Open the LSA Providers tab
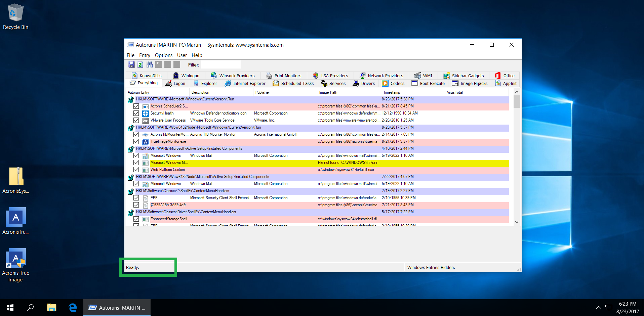 coord(330,76)
